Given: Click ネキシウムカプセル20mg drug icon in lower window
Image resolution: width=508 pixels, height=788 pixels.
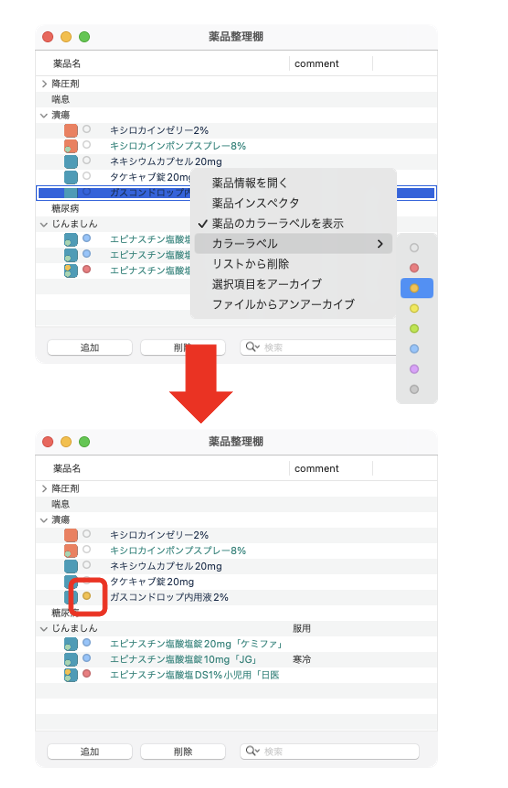Looking at the screenshot, I should tap(71, 566).
